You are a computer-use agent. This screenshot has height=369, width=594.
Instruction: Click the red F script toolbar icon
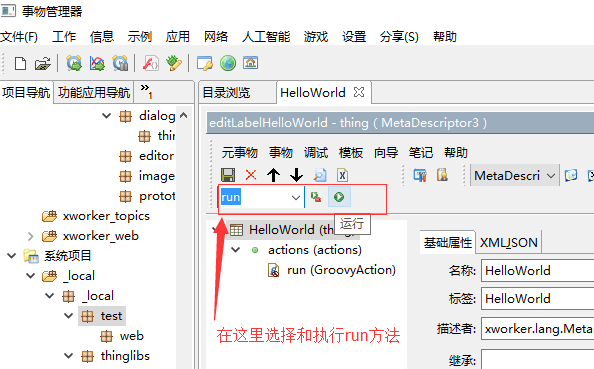pos(150,63)
